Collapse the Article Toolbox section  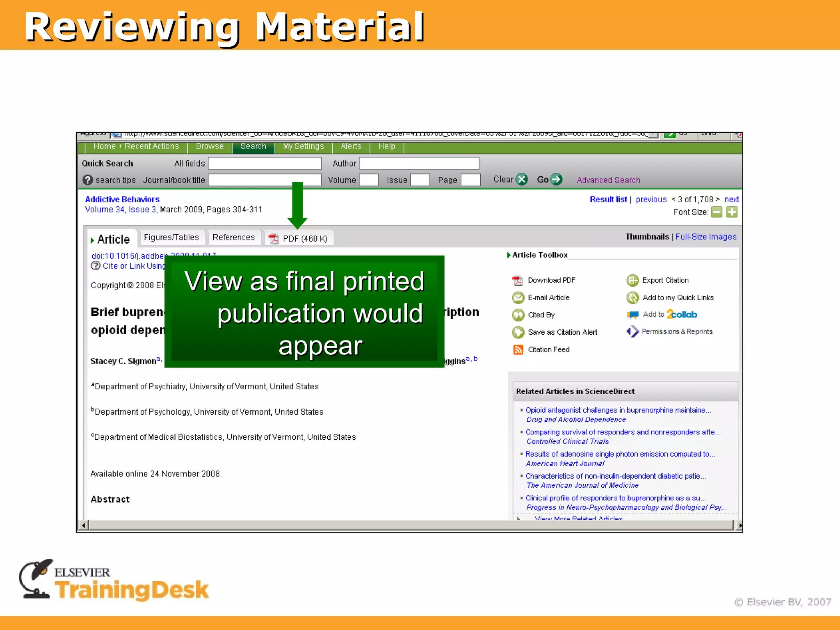(509, 255)
